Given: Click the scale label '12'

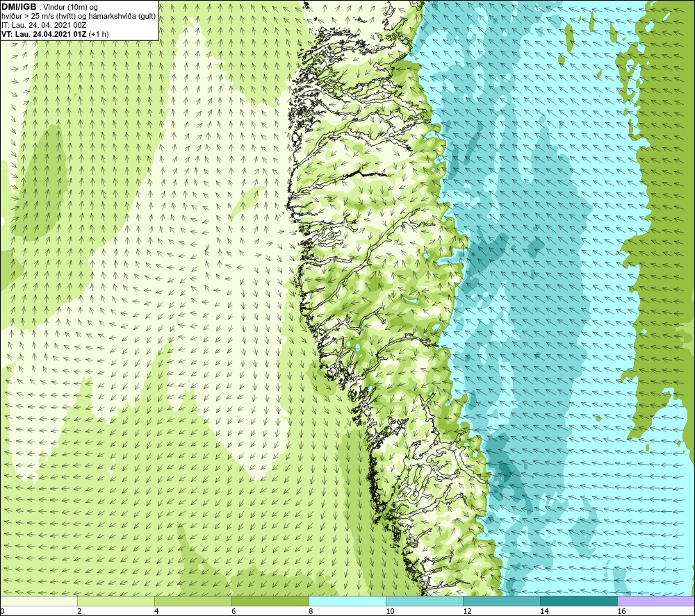Looking at the screenshot, I should point(467,611).
